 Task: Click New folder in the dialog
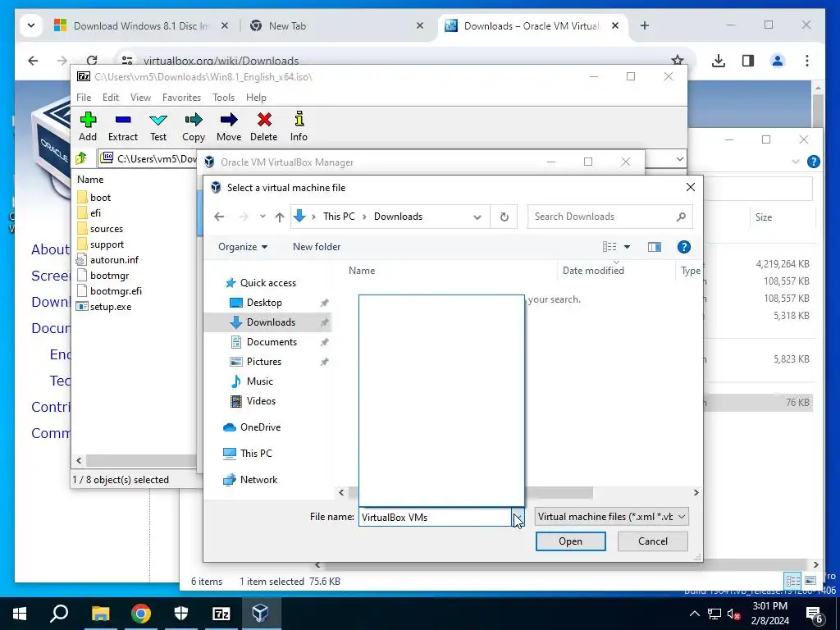click(317, 246)
